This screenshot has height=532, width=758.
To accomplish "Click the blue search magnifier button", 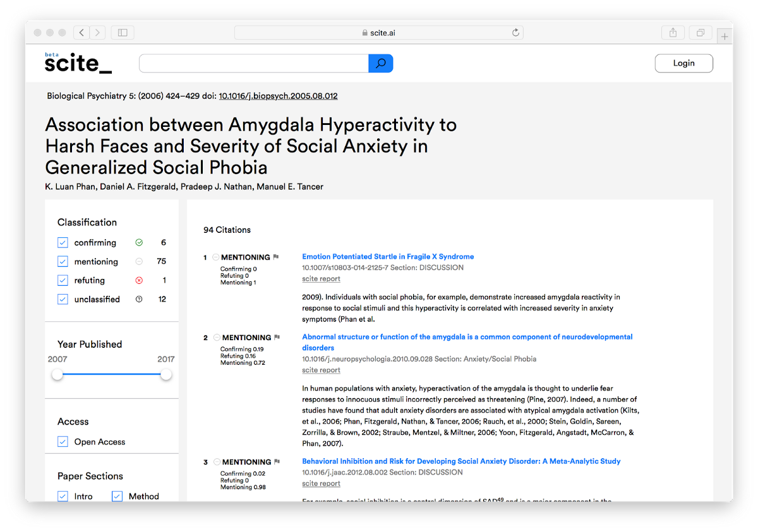I will click(x=380, y=63).
